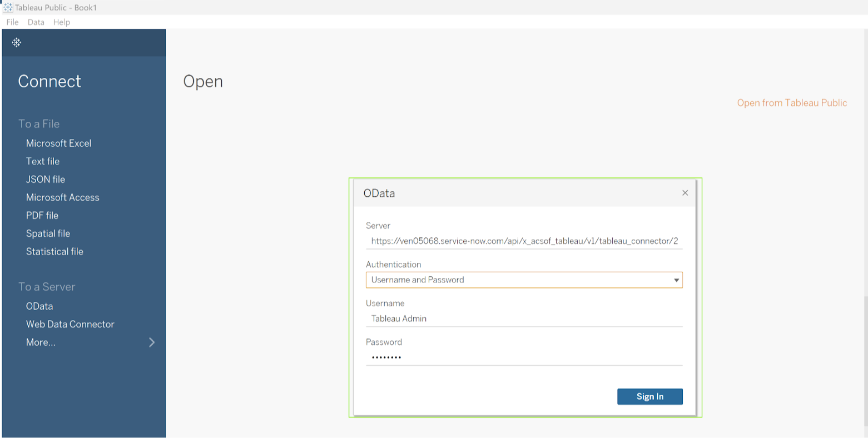Connect to a Spatial file
Image resolution: width=868 pixels, height=438 pixels.
pyautogui.click(x=48, y=233)
